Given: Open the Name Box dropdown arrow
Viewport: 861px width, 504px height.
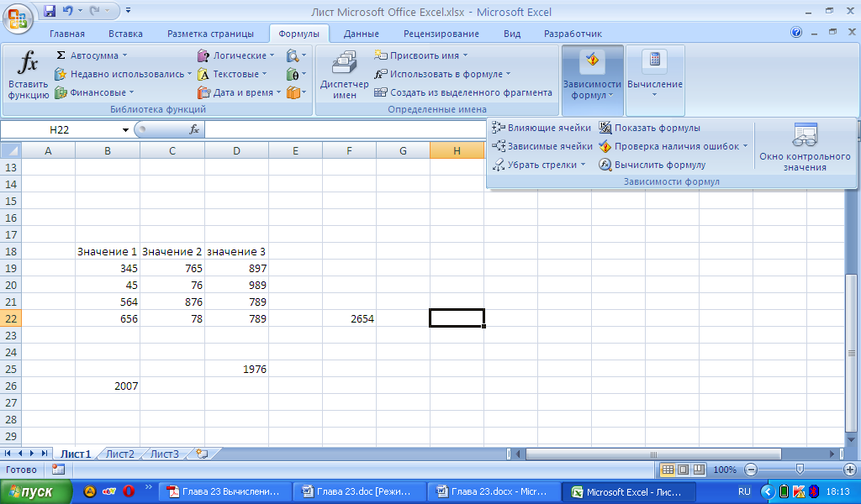Looking at the screenshot, I should (126, 130).
